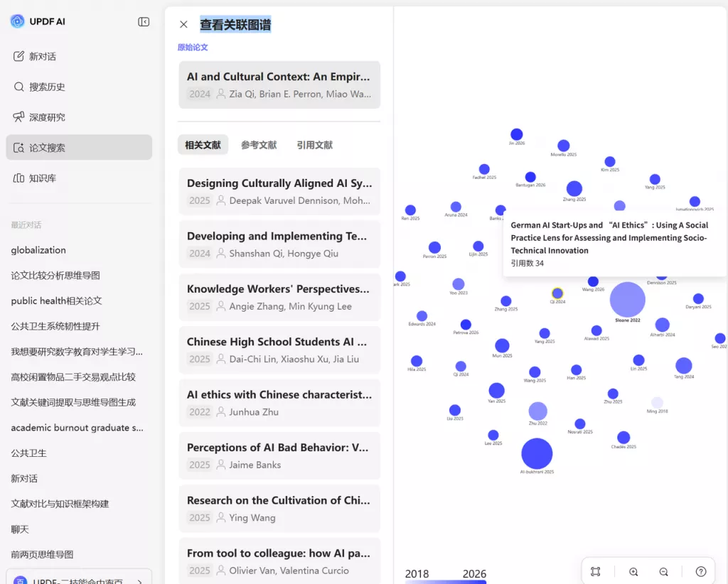This screenshot has width=728, height=584.
Task: Open 深度研究 deep research
Action: [47, 117]
